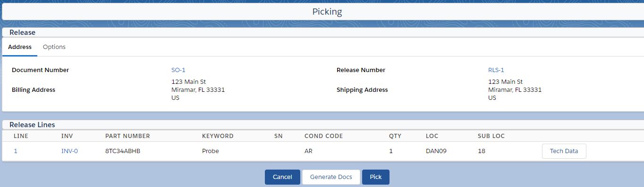
Task: Select the Address tab
Action: [20, 47]
